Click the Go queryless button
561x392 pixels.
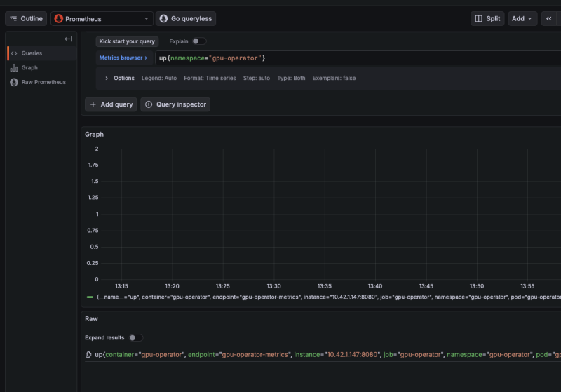pos(186,19)
